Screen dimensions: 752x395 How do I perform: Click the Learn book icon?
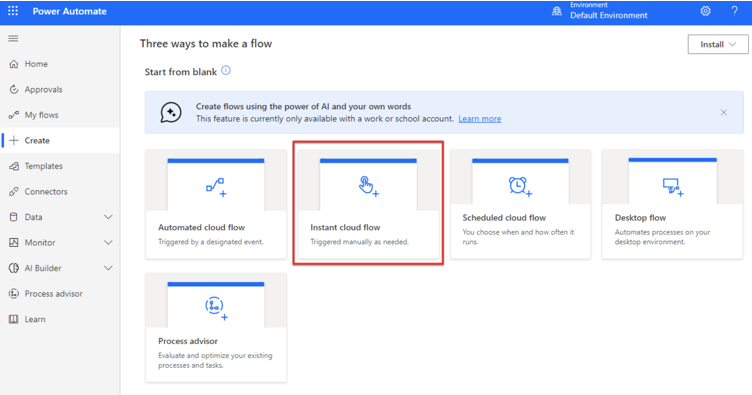point(14,319)
